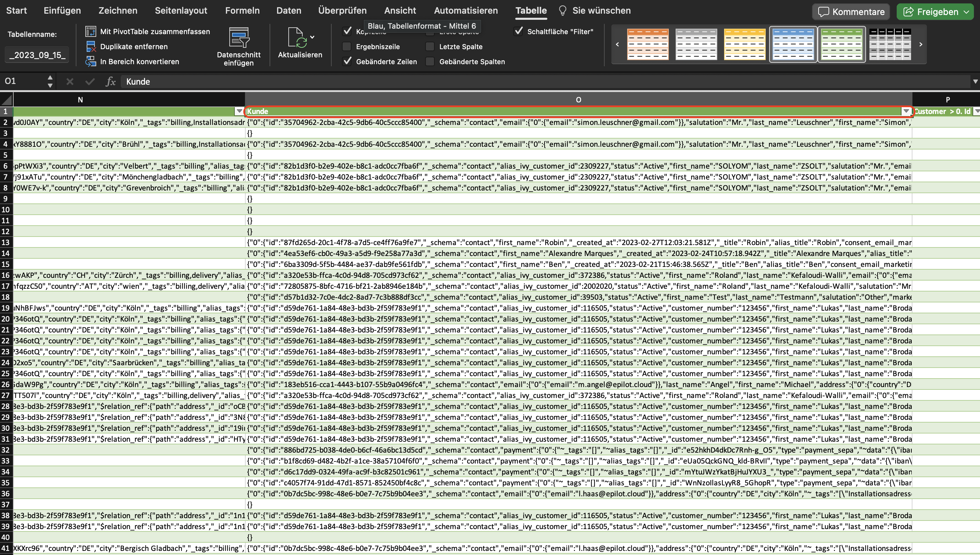Click Mit PivotTable zusammenfassen
The width and height of the screenshot is (980, 555).
[x=155, y=31]
